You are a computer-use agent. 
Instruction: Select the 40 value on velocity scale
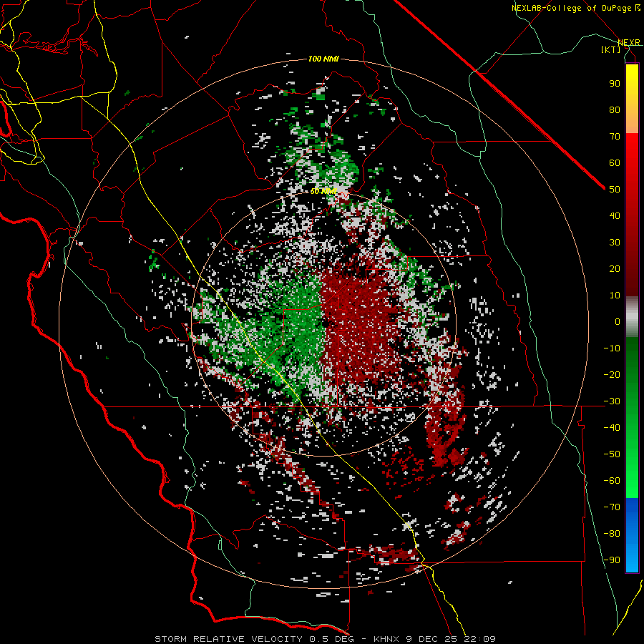point(615,215)
